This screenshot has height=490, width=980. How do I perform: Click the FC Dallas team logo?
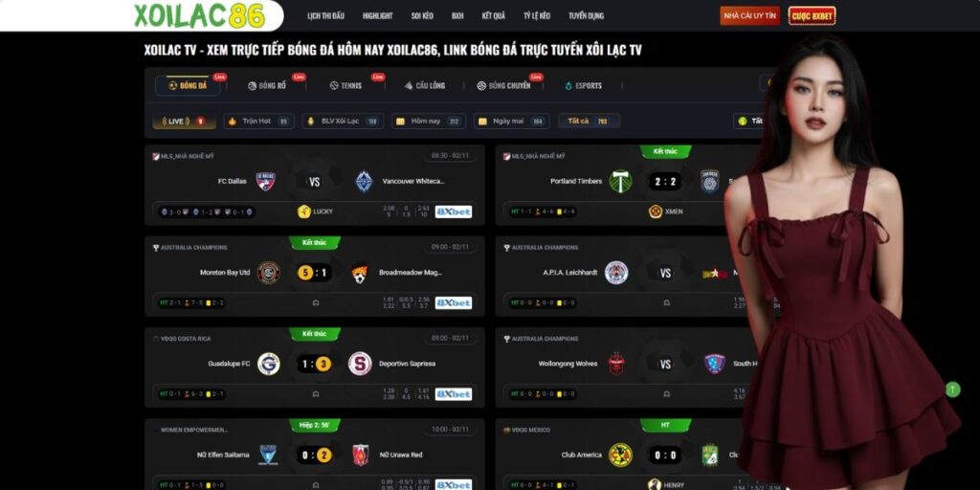click(266, 181)
